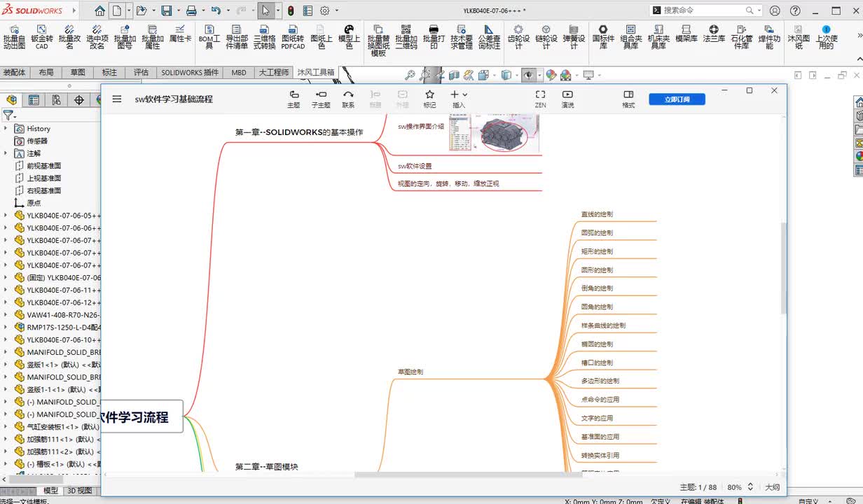
Task: Click the sw操作界面介绍 thumbnail image
Action: 493,133
